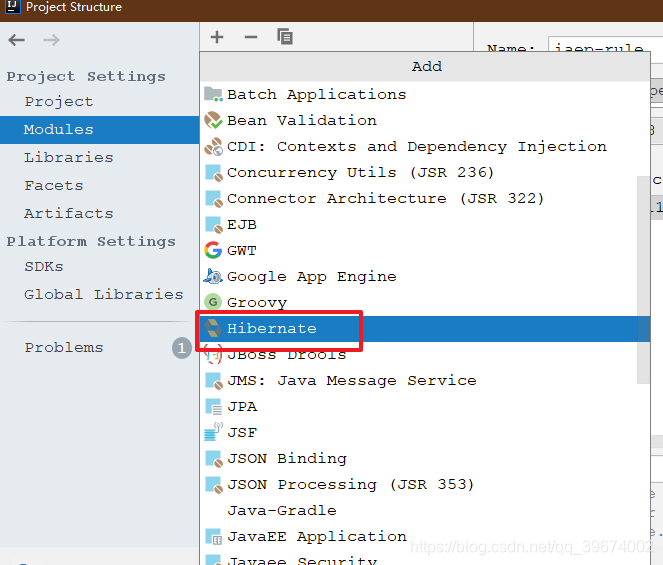663x565 pixels.
Task: Click the GWT Google icon
Action: (213, 250)
